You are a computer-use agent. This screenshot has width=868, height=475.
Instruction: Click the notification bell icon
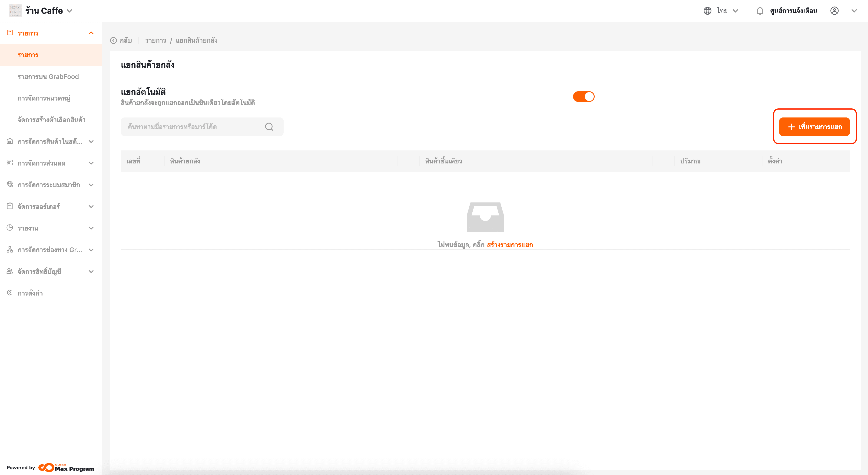click(759, 11)
